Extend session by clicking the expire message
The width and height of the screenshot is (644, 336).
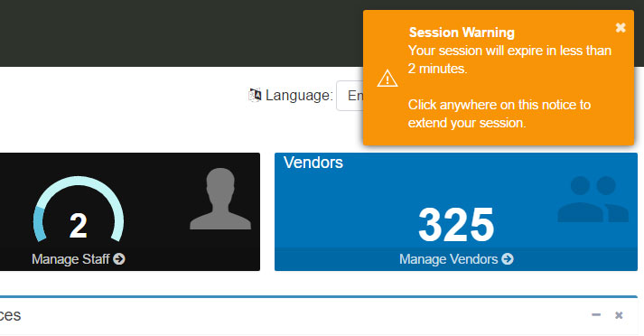[509, 60]
